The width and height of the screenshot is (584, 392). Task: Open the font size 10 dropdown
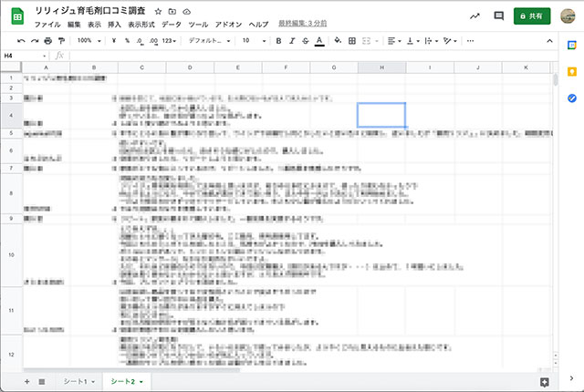[x=253, y=41]
